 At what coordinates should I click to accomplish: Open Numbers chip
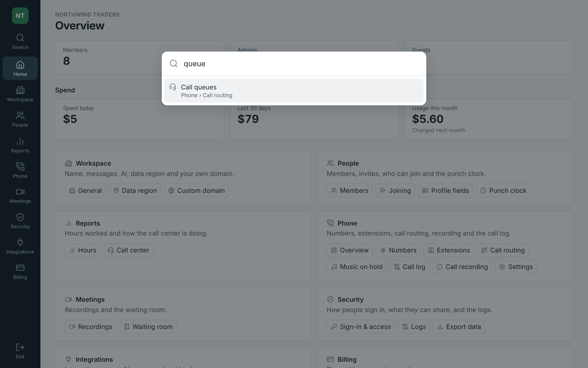398,250
